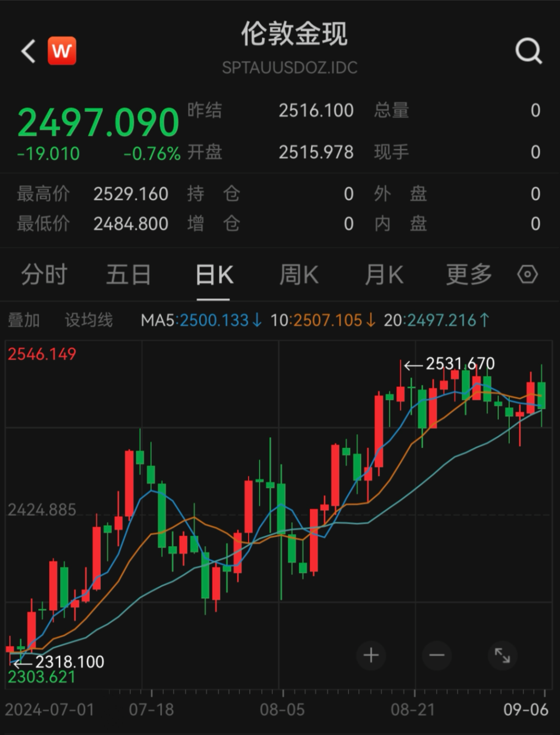The height and width of the screenshot is (735, 560).
Task: Go back with the left arrow
Action: click(x=28, y=51)
